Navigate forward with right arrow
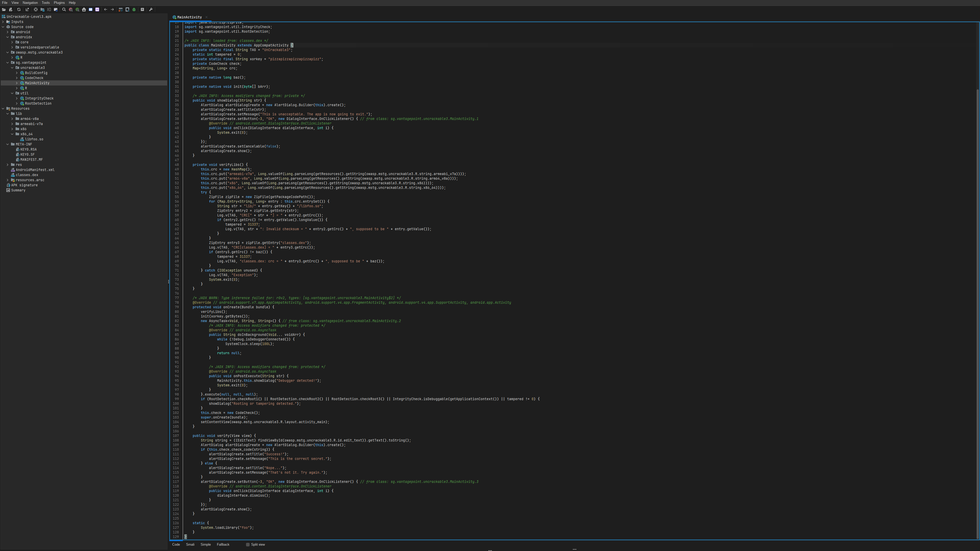 coord(112,9)
